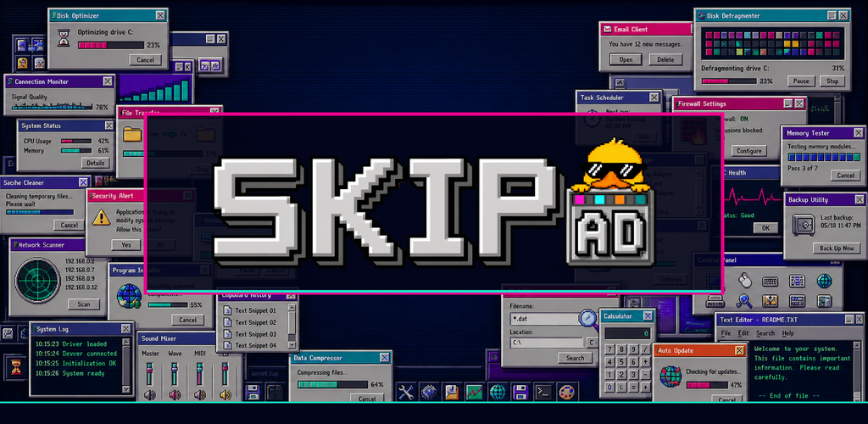Cancel the Memory Tester

pos(845,176)
